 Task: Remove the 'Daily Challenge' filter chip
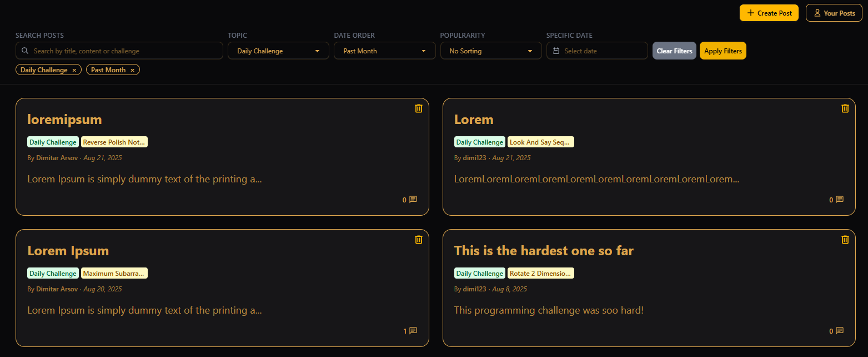[x=74, y=71]
